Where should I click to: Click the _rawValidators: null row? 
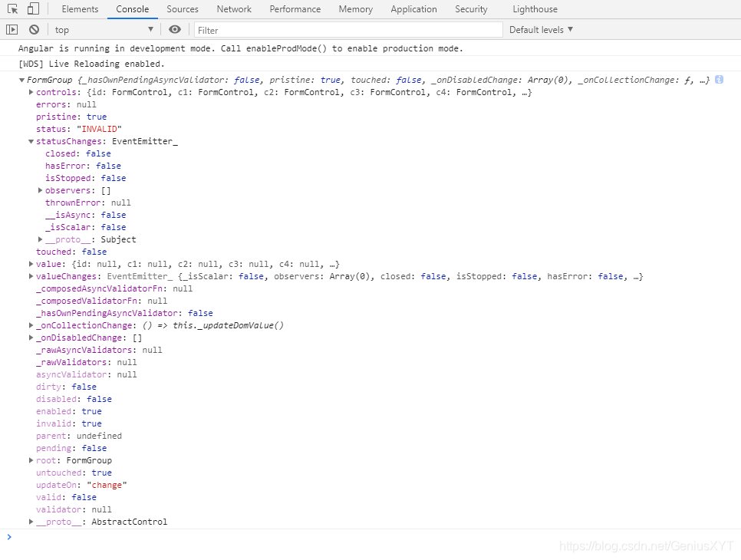(87, 362)
